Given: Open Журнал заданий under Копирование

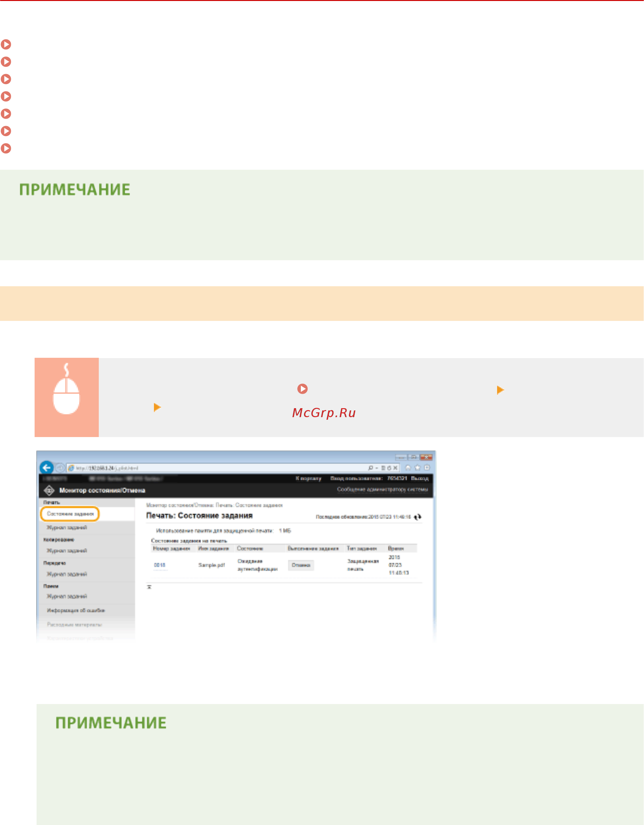Looking at the screenshot, I should tap(67, 551).
